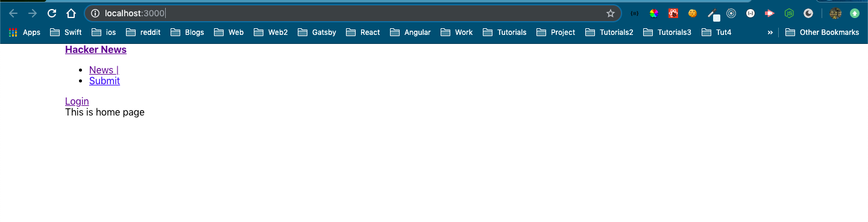Open the Apps shortcut in bookmarks bar
The image size is (868, 222).
click(x=25, y=32)
